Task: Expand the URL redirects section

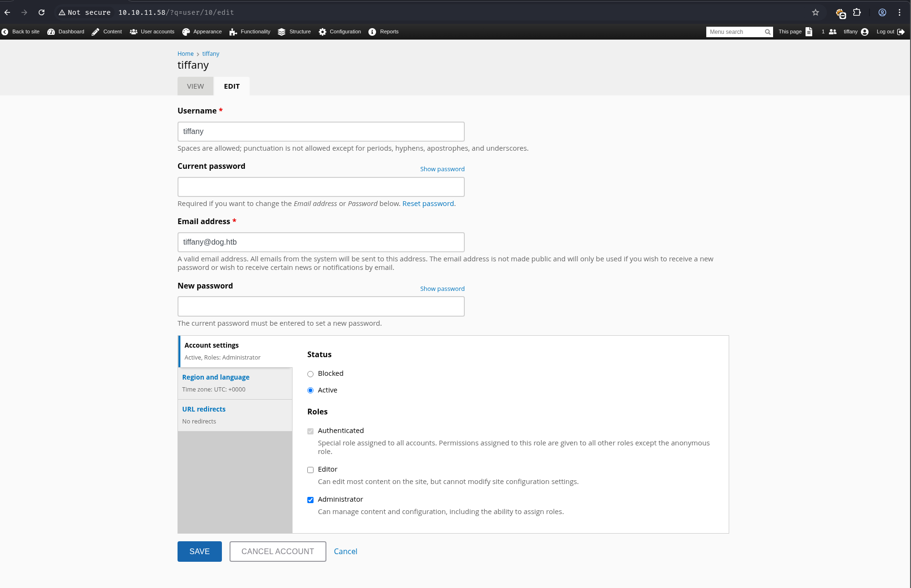Action: (204, 409)
